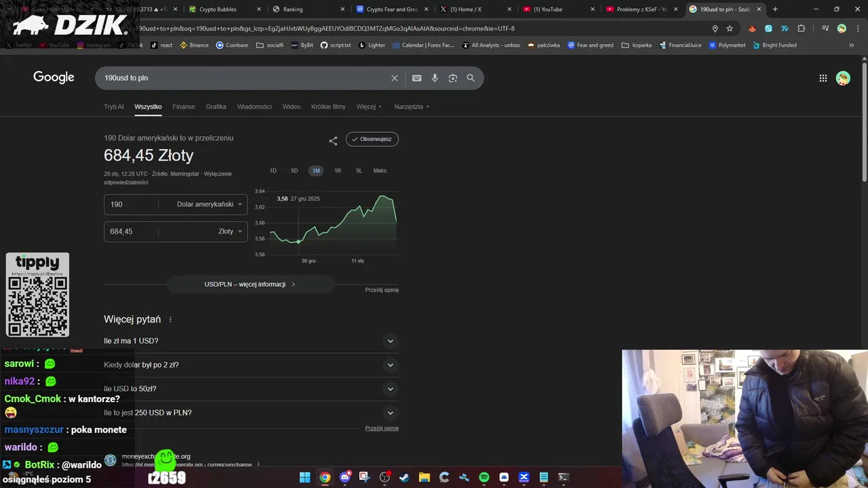
Task: Select the 5D chart range
Action: click(x=294, y=171)
